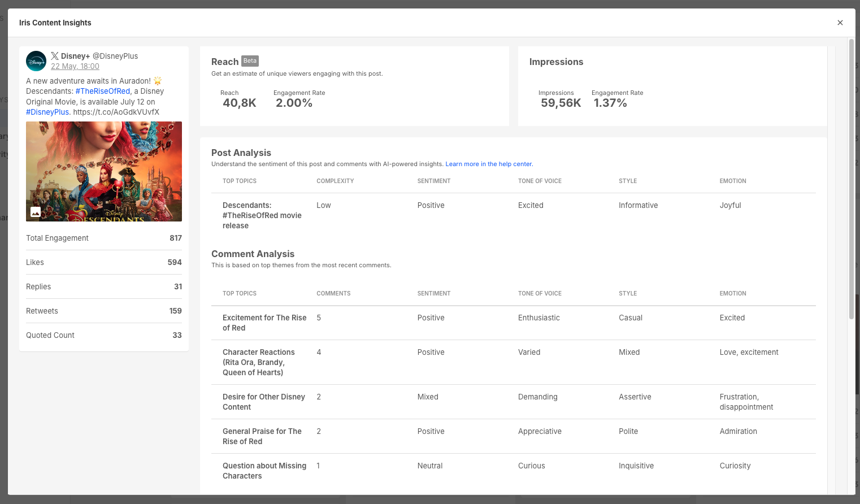Click the 'Enthusiastic' tone cell

(x=539, y=318)
